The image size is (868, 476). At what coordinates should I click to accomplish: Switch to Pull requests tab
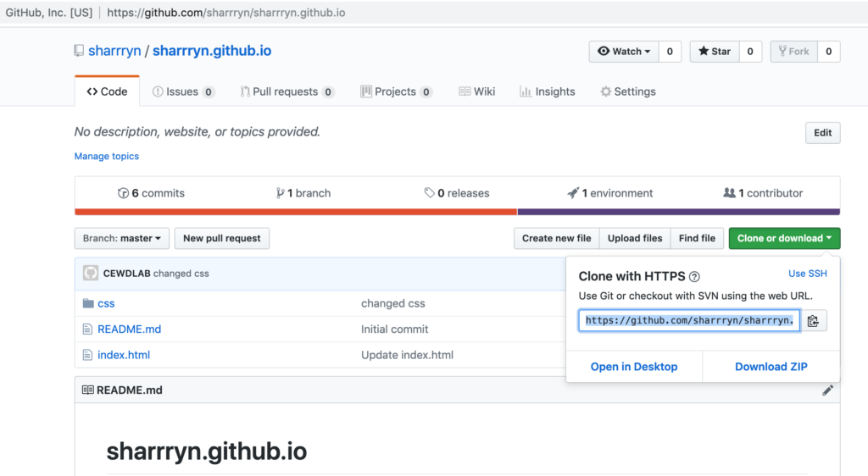[x=287, y=91]
